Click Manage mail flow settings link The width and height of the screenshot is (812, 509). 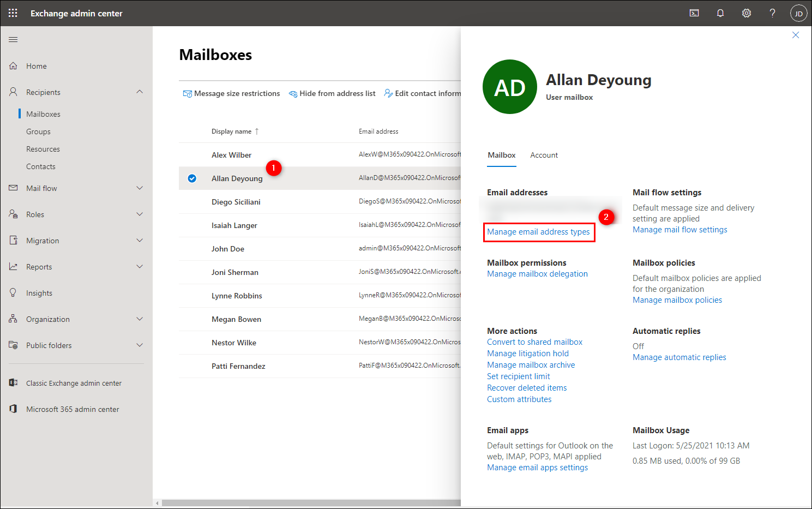680,230
